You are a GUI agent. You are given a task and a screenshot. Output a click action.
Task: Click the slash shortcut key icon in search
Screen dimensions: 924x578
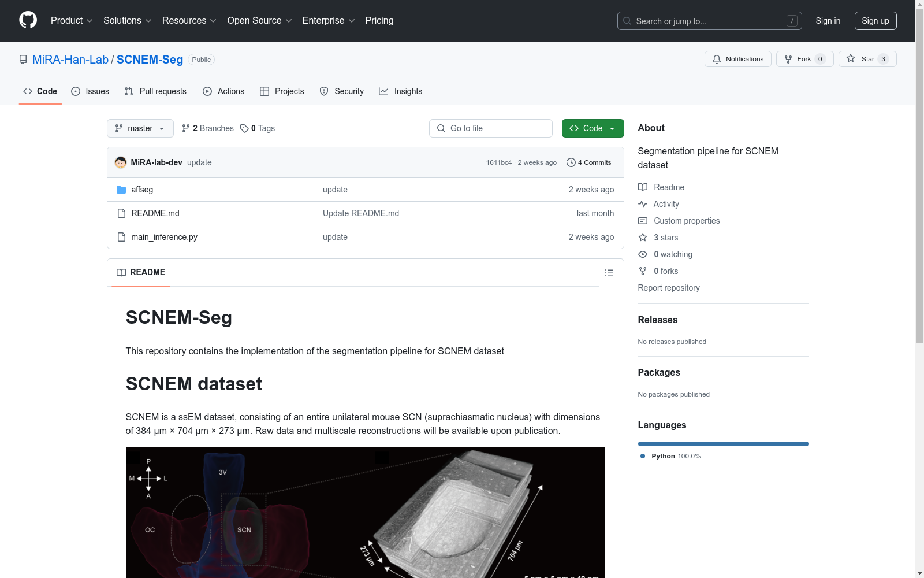click(x=792, y=21)
